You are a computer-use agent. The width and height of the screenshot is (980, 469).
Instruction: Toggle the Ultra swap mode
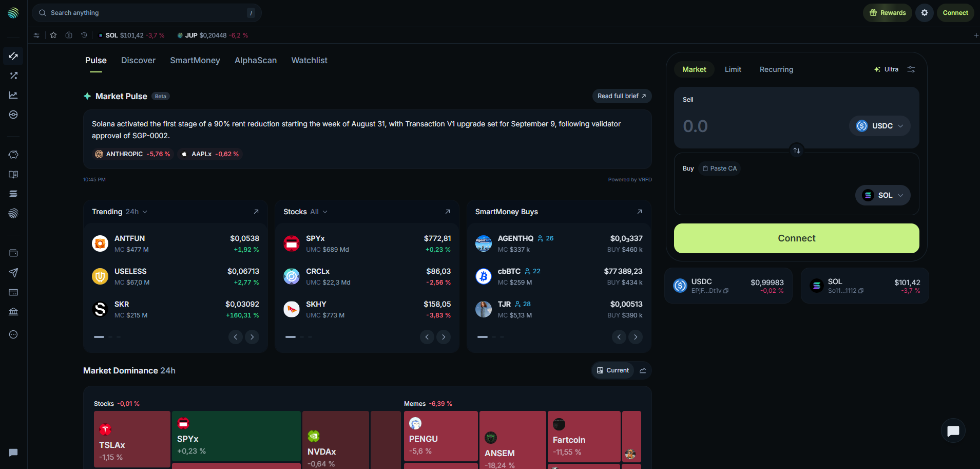tap(887, 69)
